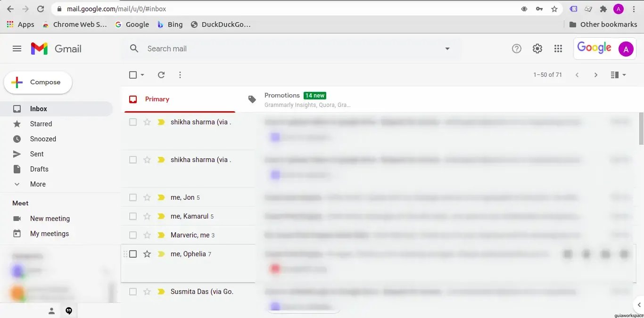The height and width of the screenshot is (318, 644).
Task: Star the Susmita Das email
Action: 147,292
